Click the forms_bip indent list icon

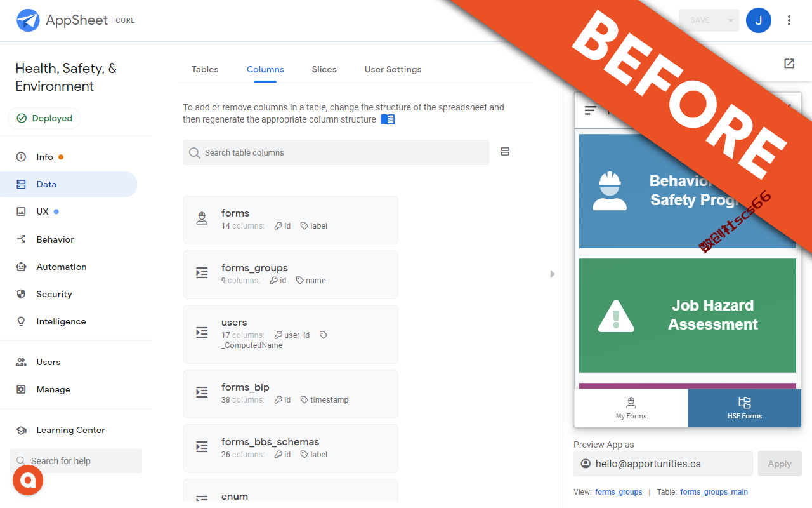(x=202, y=392)
